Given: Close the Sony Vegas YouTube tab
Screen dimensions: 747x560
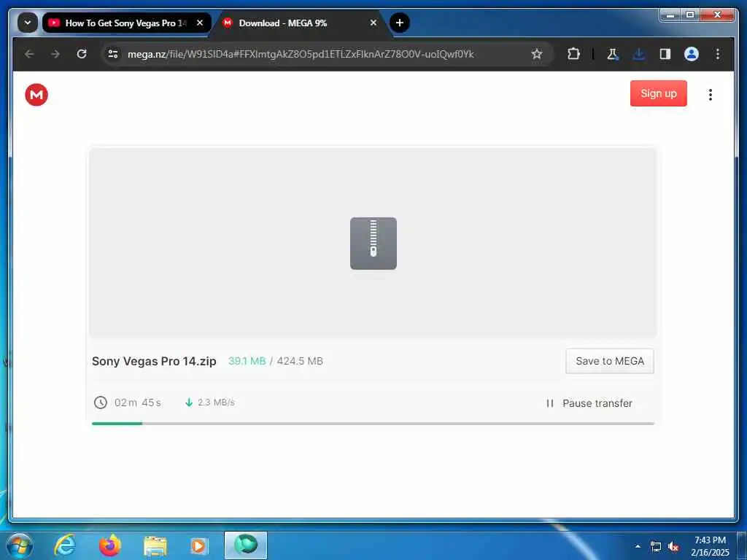Looking at the screenshot, I should tap(200, 23).
